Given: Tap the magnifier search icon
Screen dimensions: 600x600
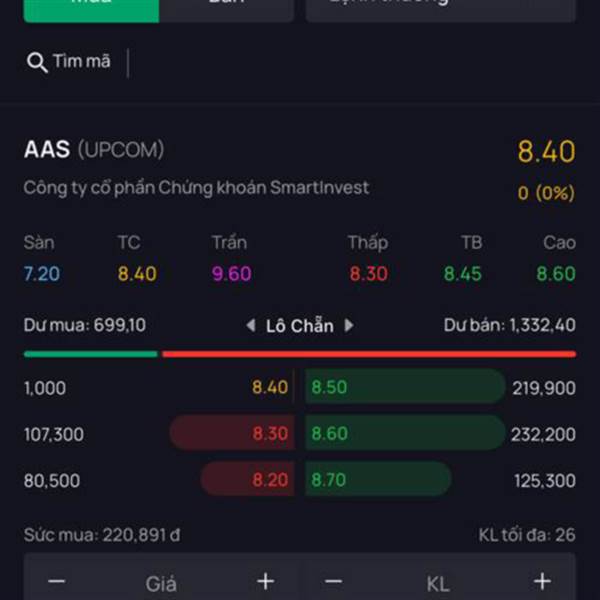Looking at the screenshot, I should [37, 62].
